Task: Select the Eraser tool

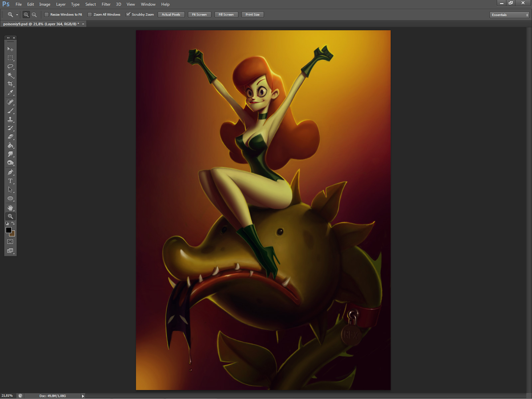Action: [10, 137]
